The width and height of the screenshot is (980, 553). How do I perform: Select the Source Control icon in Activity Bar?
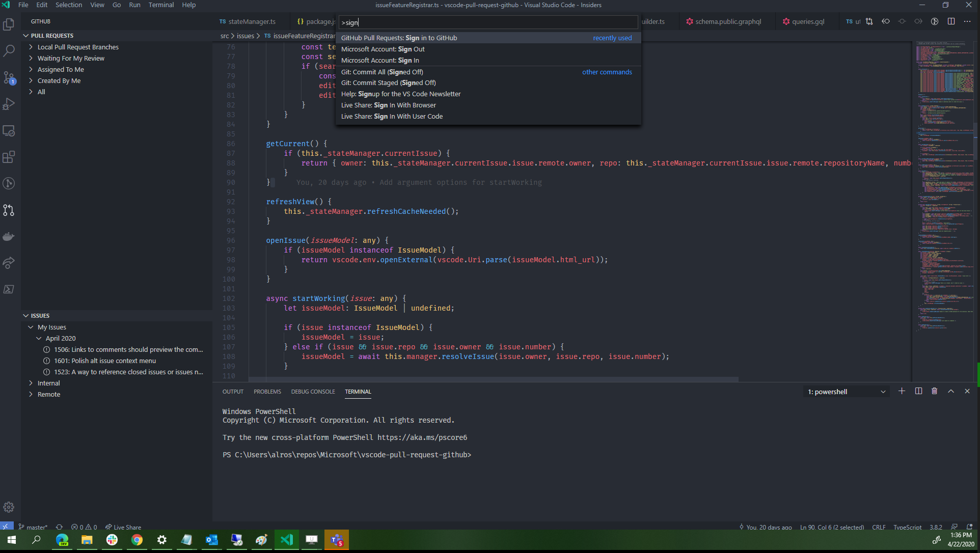[9, 77]
